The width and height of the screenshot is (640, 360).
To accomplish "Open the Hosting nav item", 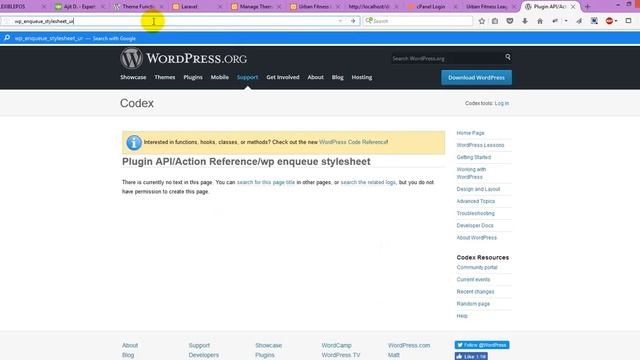I will [x=362, y=77].
